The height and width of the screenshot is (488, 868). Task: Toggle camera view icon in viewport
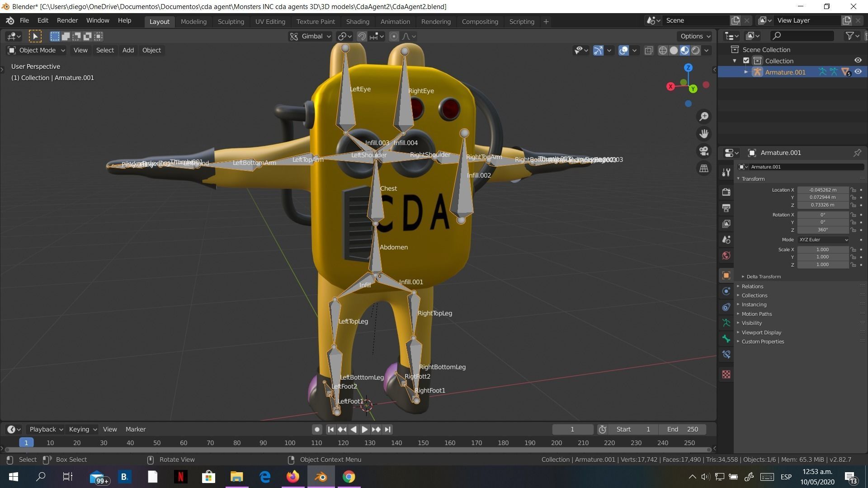point(704,151)
